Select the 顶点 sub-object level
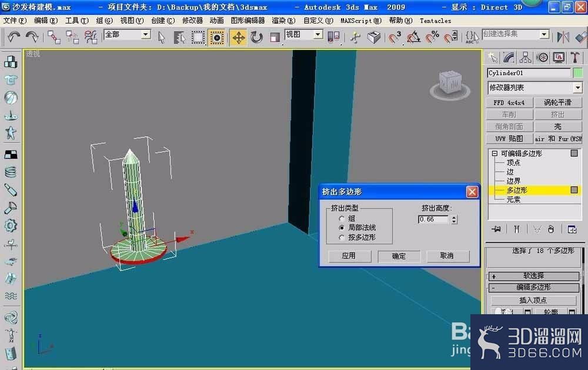Screen dimensions: 588x370 513,163
